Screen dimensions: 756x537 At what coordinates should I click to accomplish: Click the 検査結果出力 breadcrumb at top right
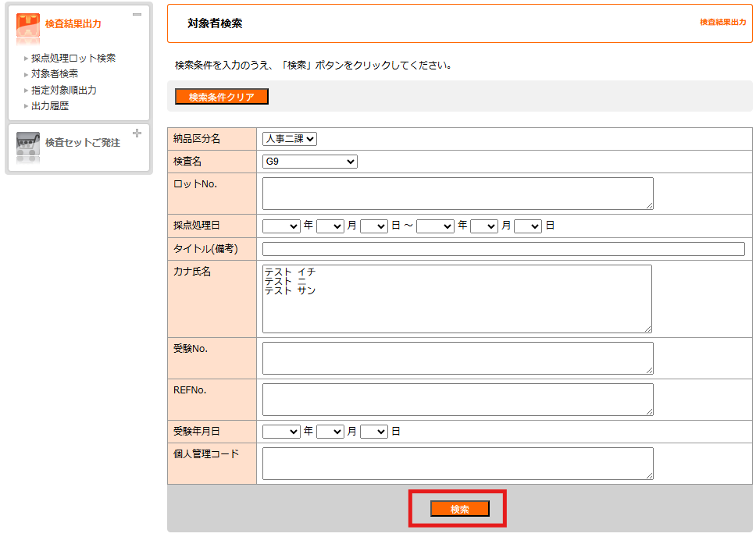click(x=722, y=23)
